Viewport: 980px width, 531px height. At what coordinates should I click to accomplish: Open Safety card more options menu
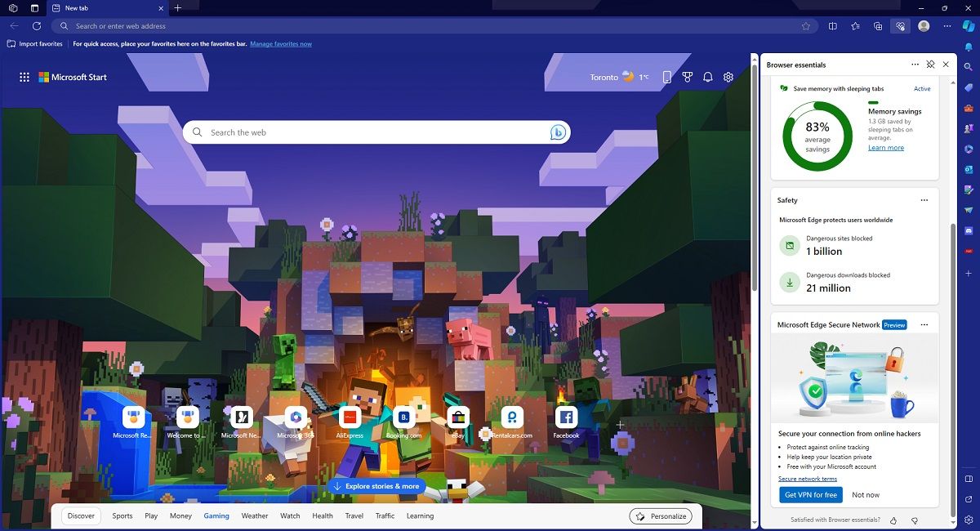click(x=924, y=200)
